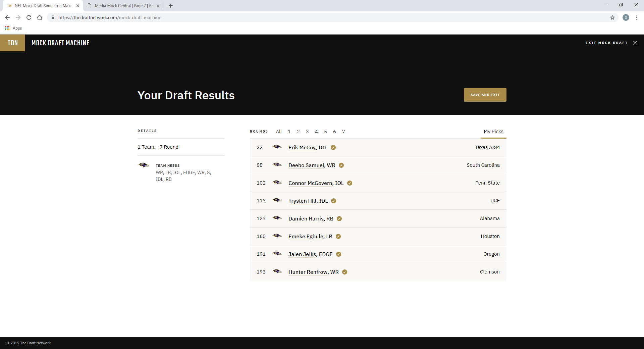Open the Apps shortcut in bookmarks bar
The image size is (644, 349).
(13, 28)
